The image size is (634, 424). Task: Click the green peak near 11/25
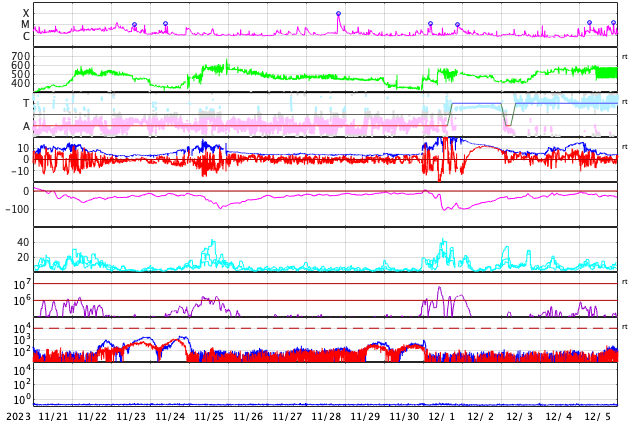[226, 63]
